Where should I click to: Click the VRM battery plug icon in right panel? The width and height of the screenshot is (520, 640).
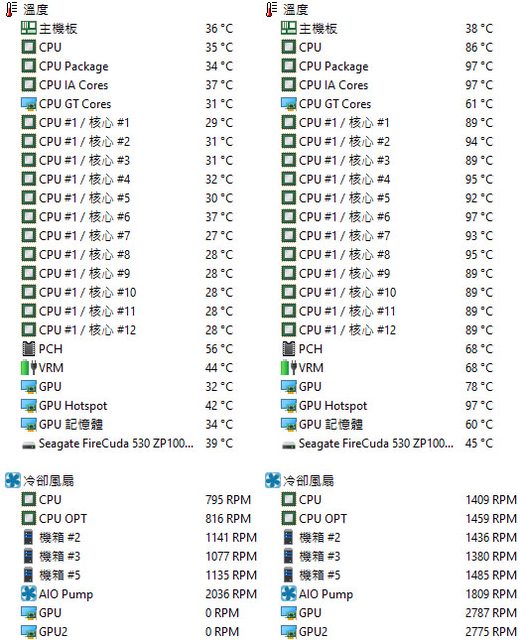pos(289,367)
